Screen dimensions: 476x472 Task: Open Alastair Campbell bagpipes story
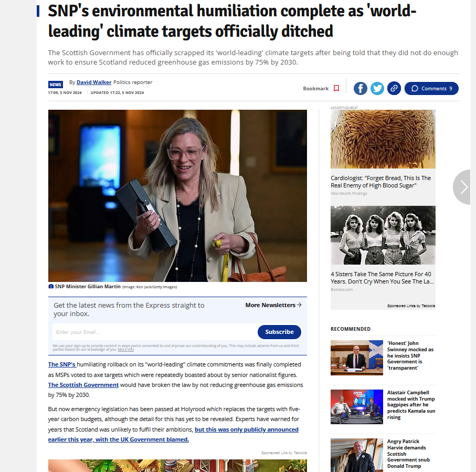[411, 405]
